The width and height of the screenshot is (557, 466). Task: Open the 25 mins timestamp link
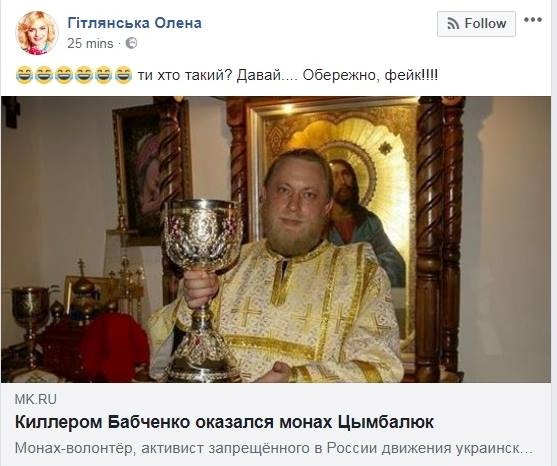[x=90, y=43]
